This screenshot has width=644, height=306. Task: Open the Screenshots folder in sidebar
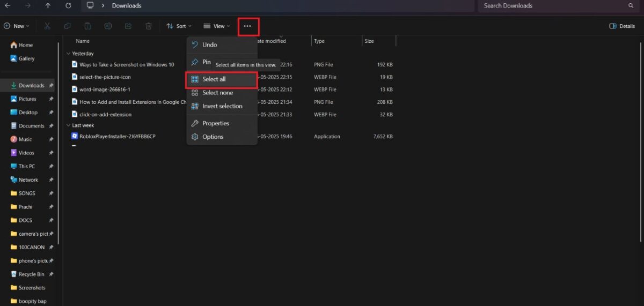(x=32, y=288)
